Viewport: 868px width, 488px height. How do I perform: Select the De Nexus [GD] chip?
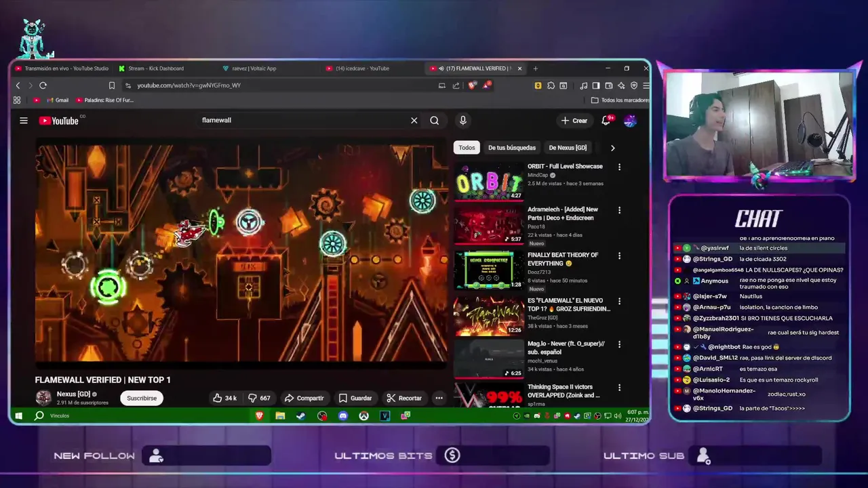tap(568, 148)
